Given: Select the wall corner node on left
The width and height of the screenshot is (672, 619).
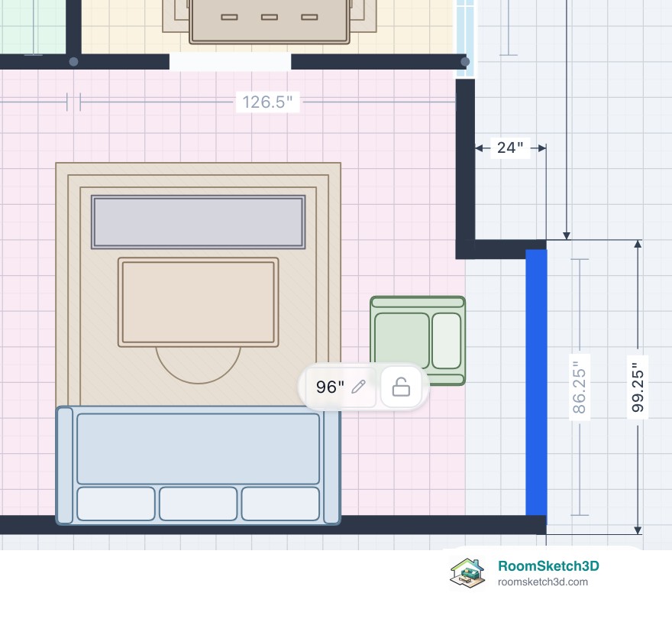Looking at the screenshot, I should tap(74, 62).
